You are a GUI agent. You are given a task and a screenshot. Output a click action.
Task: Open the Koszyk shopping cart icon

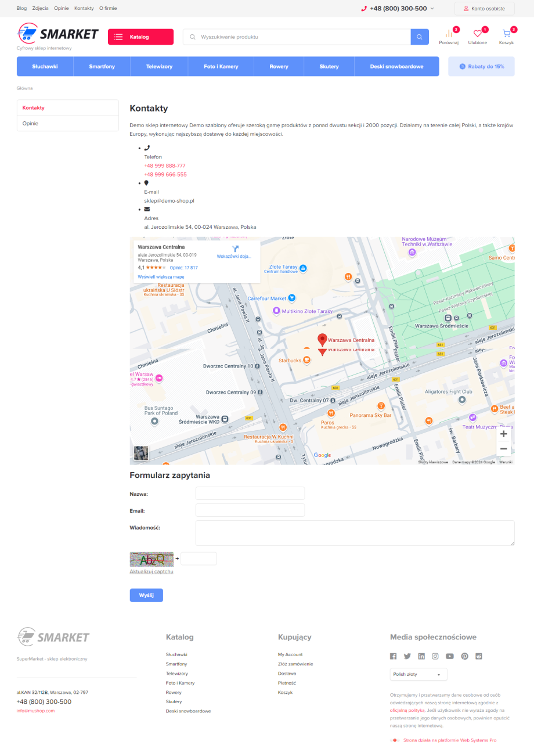point(506,35)
